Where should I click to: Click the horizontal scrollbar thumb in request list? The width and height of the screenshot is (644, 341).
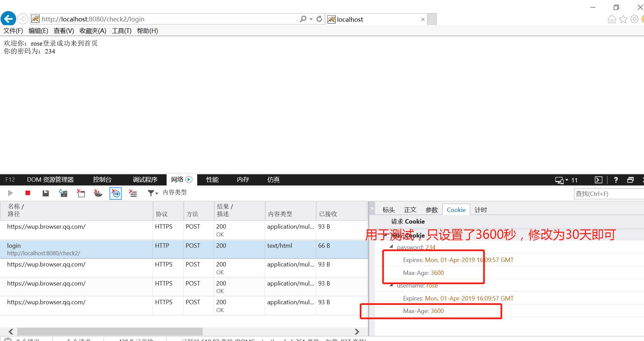[110, 331]
